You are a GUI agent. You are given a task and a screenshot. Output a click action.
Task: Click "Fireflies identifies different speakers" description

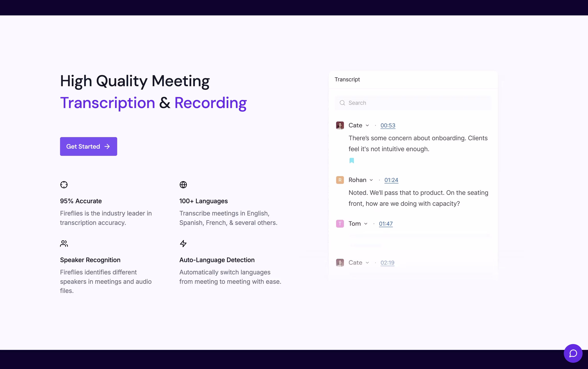(106, 281)
